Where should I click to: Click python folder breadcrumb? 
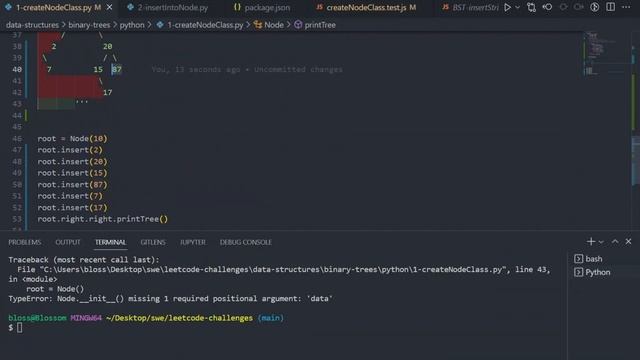click(x=132, y=25)
